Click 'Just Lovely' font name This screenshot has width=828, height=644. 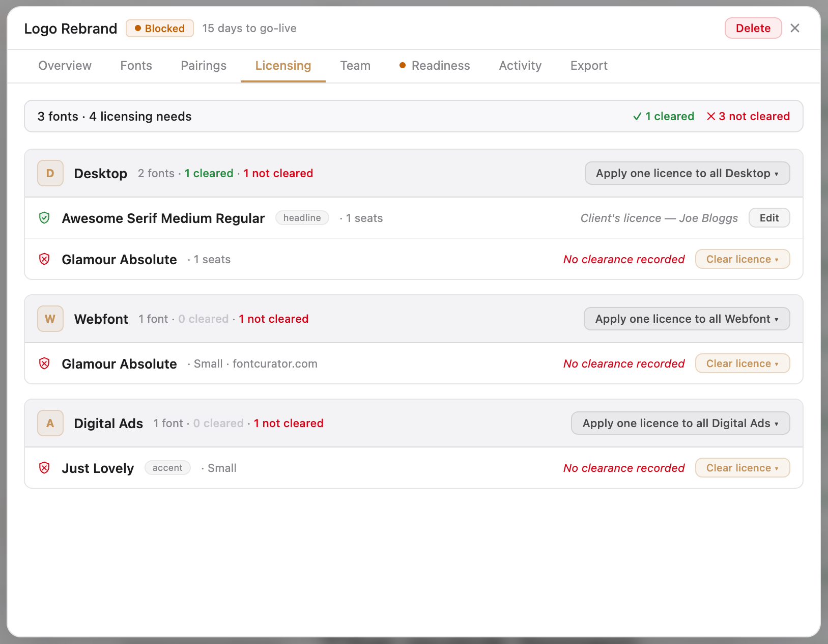(x=98, y=468)
